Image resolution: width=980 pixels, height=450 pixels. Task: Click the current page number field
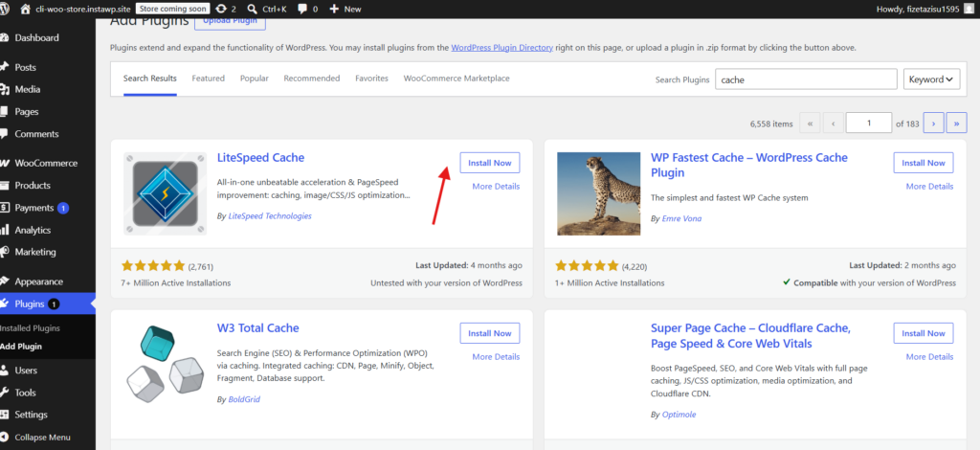click(x=869, y=124)
